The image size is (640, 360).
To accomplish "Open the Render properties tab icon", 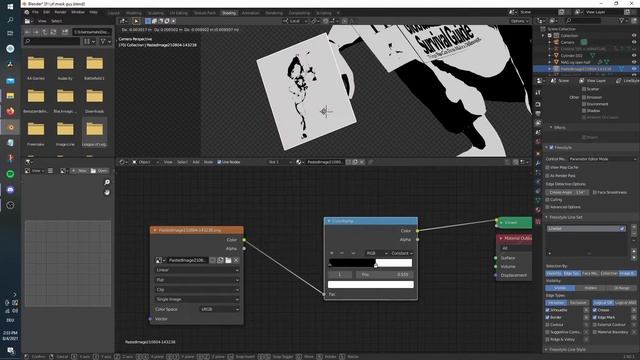I will (x=538, y=104).
